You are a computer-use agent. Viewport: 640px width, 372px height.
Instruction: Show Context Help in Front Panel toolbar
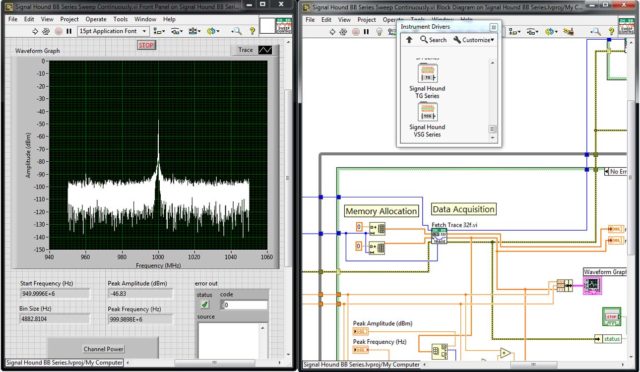tap(252, 31)
